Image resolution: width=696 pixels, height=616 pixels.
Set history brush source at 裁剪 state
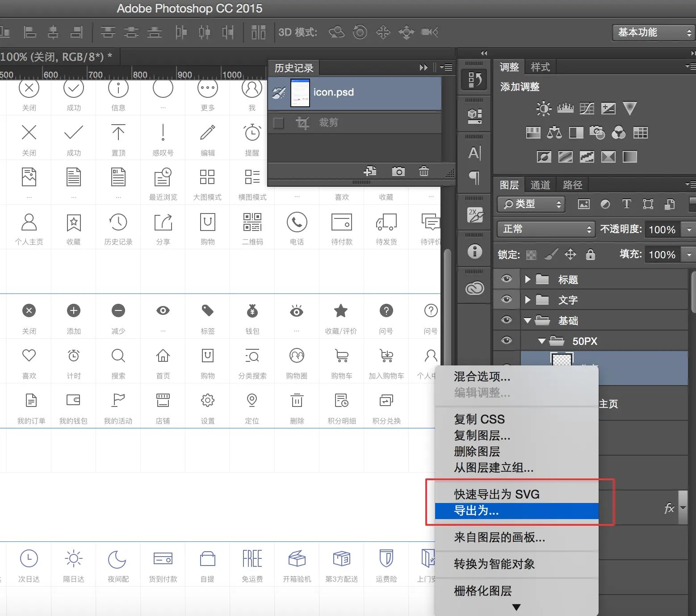[278, 123]
